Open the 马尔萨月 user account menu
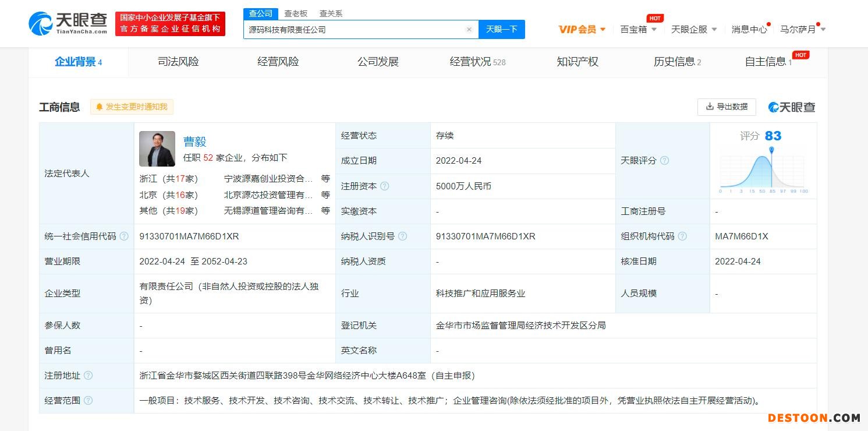Image resolution: width=868 pixels, height=431 pixels. coord(802,29)
